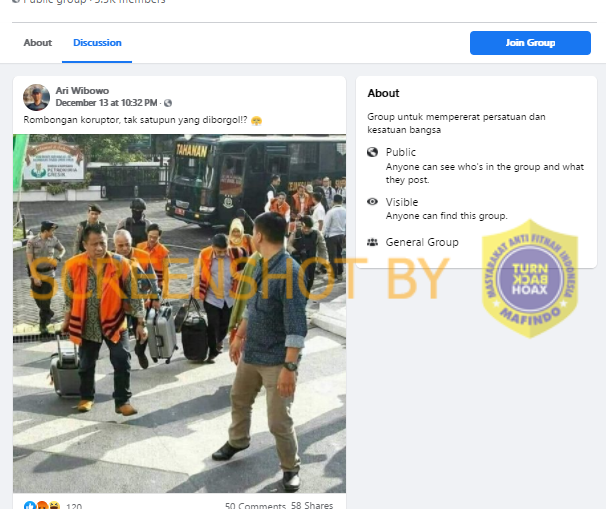
Task: Click the reactions count 120
Action: coord(74,506)
